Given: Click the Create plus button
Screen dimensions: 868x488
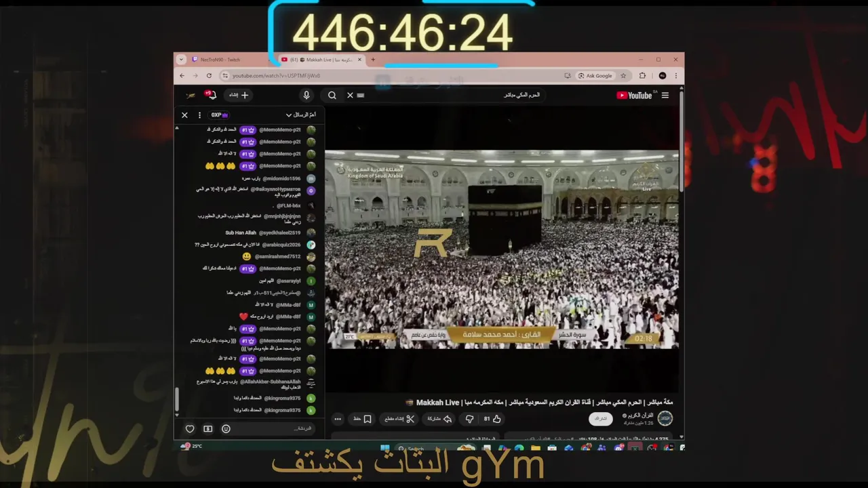Looking at the screenshot, I should [239, 95].
